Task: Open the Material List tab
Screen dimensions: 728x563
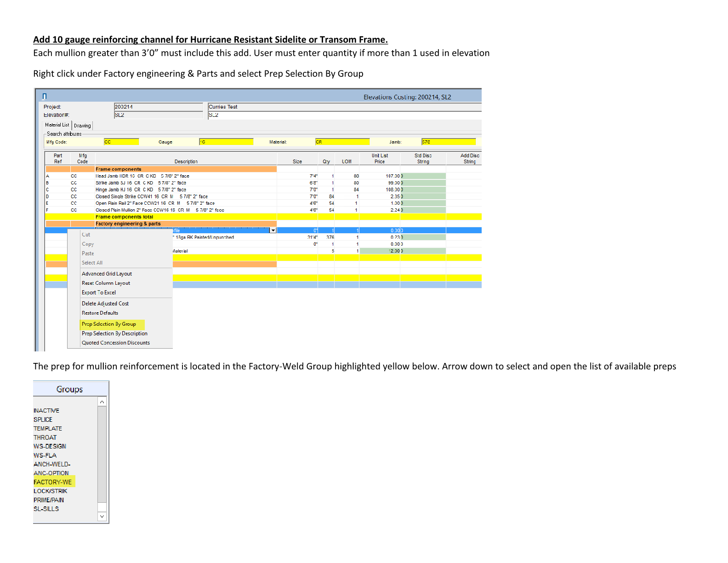Action: 57,125
